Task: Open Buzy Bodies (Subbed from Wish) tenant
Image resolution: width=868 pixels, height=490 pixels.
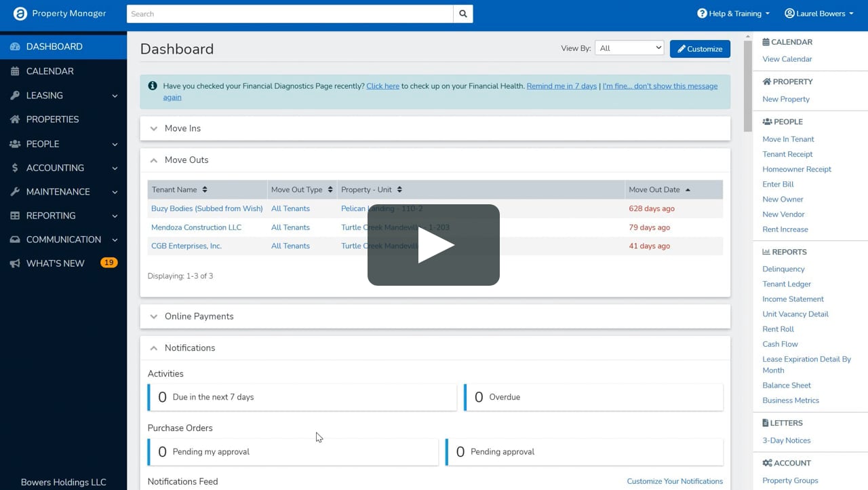Action: (x=207, y=208)
